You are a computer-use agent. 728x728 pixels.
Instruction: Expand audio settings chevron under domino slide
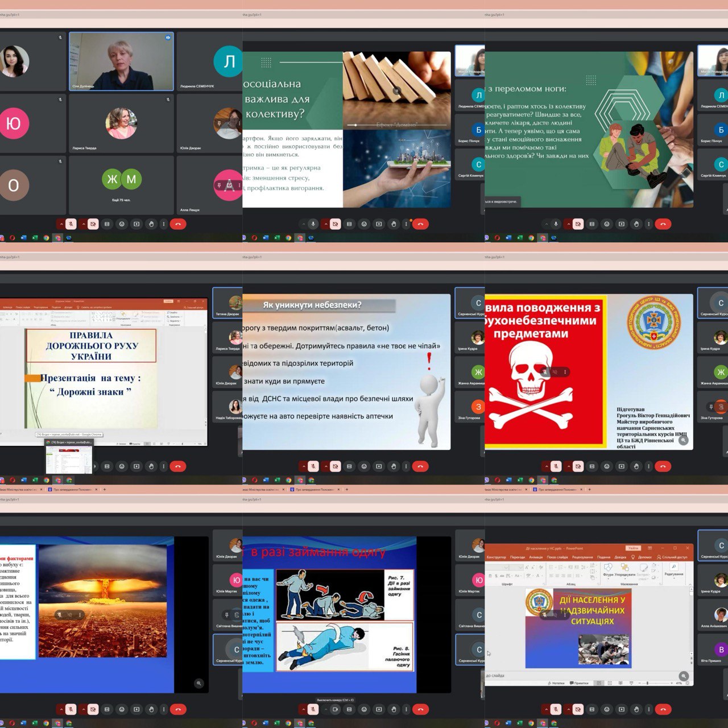tap(303, 224)
